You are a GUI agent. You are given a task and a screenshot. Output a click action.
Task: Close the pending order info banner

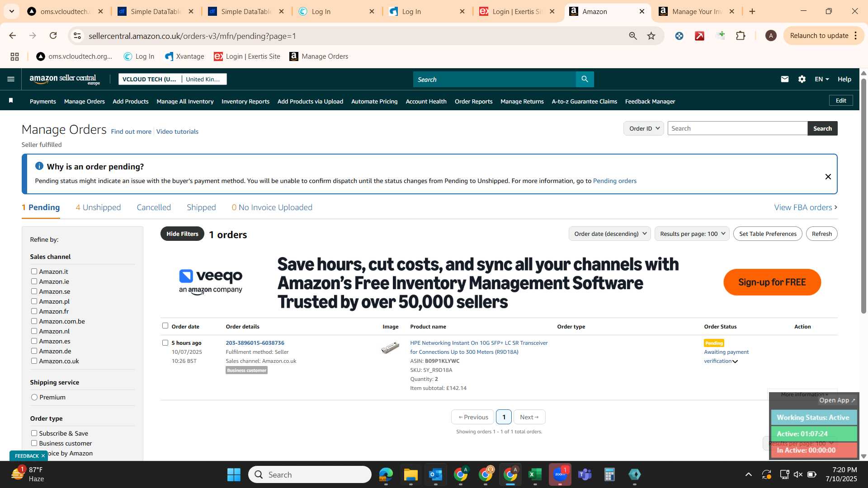tap(828, 177)
